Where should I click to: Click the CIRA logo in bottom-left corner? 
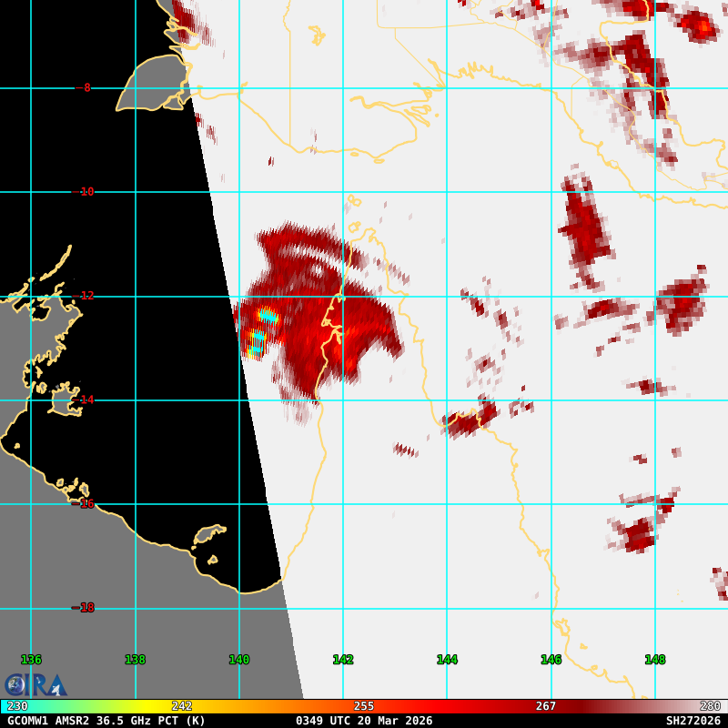tap(35, 684)
